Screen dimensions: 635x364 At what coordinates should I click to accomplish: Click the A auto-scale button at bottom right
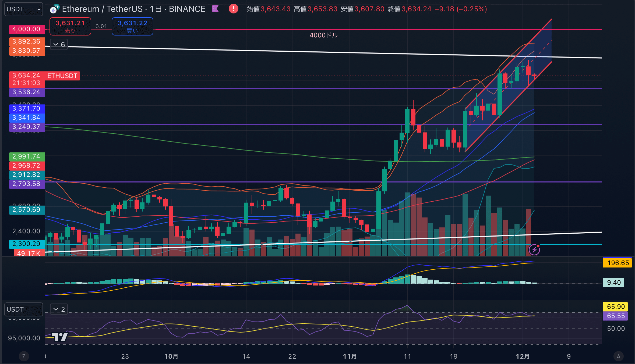click(619, 356)
